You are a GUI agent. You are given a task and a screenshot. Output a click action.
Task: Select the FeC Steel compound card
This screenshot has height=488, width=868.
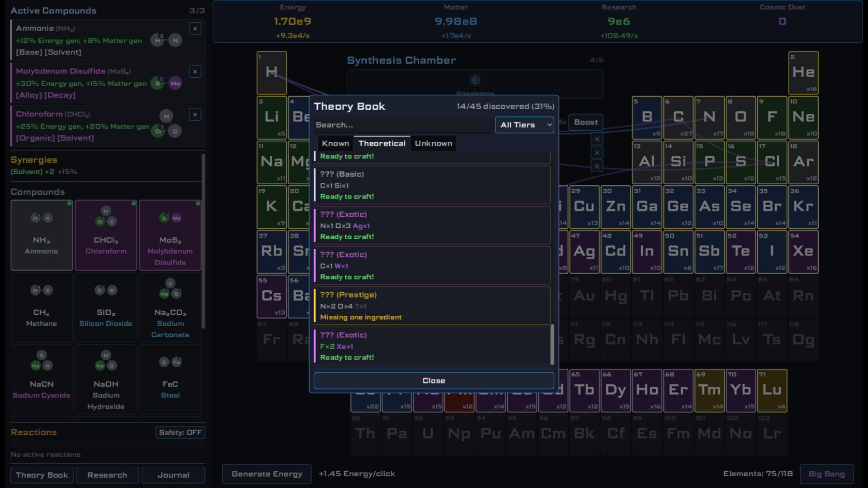tap(170, 380)
